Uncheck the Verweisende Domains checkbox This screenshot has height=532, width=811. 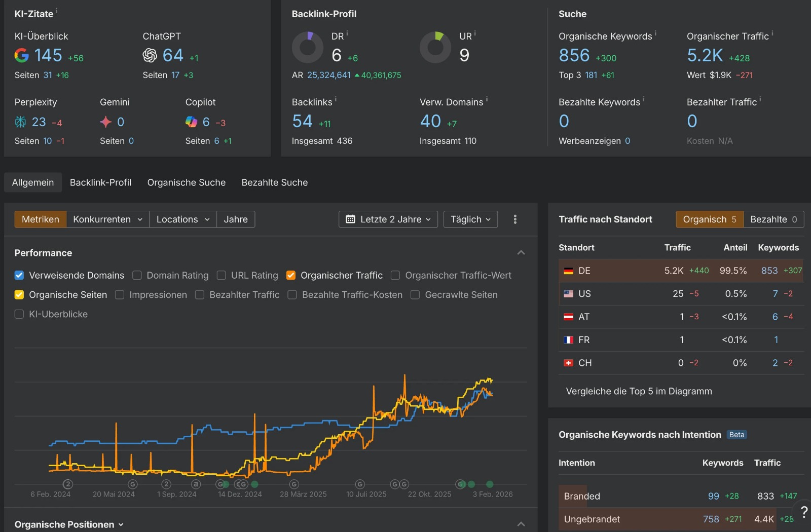(19, 275)
